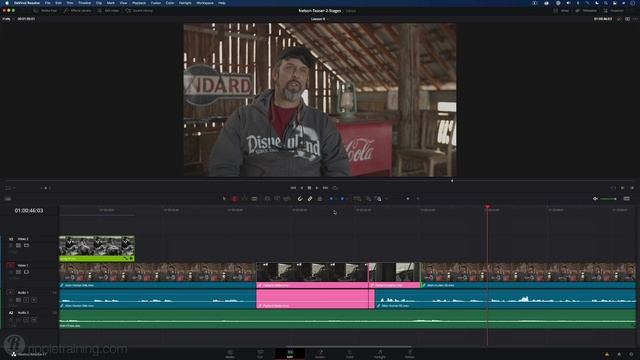
Task: Click the blue Flag icon
Action: click(x=331, y=199)
